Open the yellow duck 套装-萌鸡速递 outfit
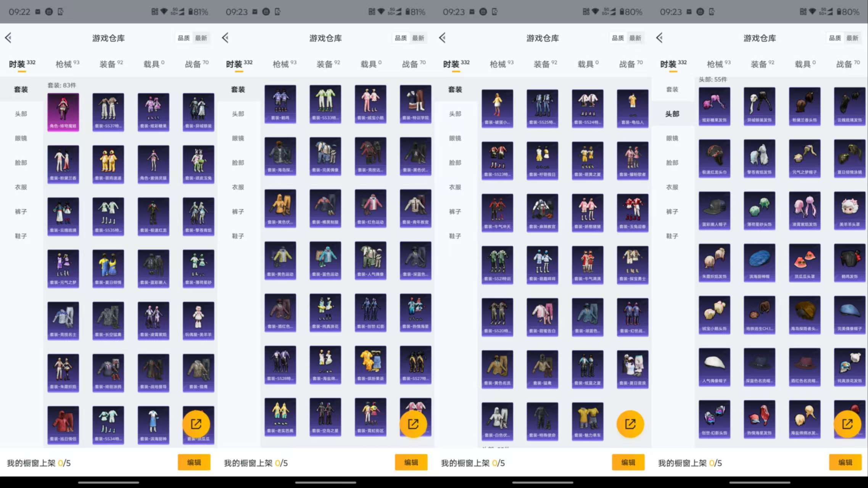The image size is (868, 488). click(108, 164)
